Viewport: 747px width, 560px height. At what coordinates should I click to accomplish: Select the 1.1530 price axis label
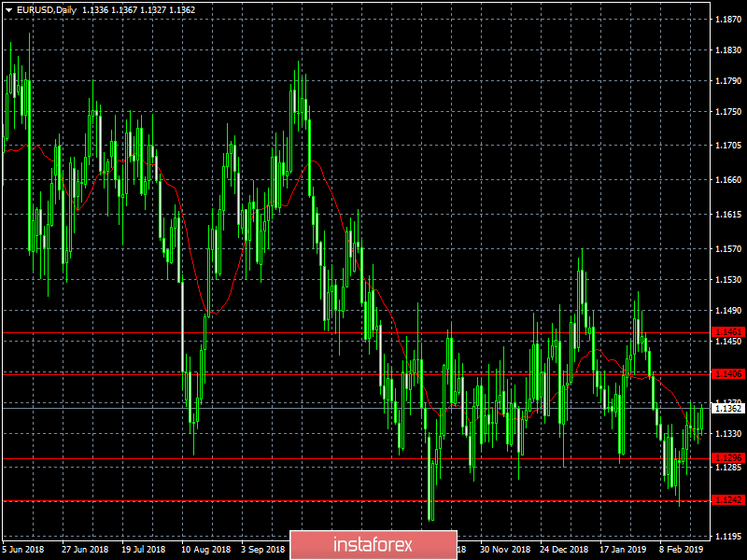(x=728, y=279)
